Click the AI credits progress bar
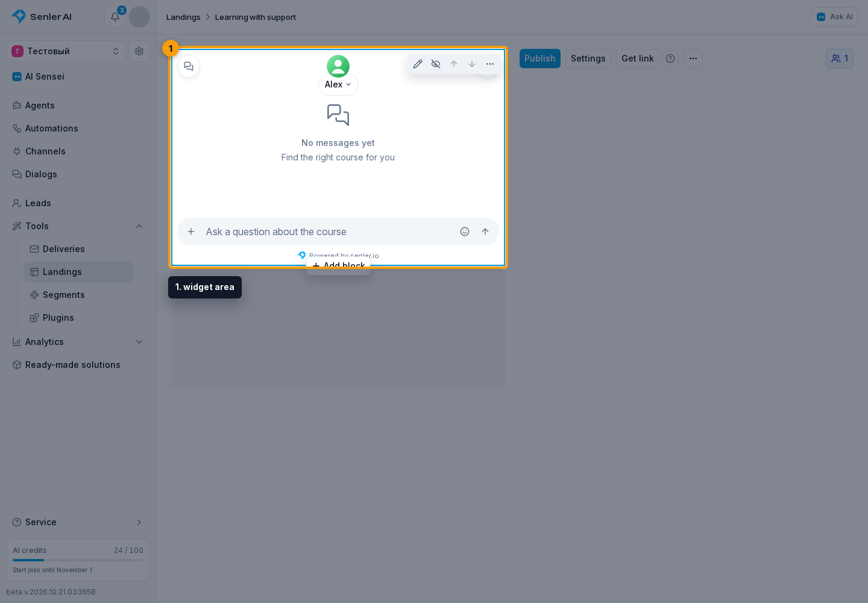This screenshot has width=868, height=603. (78, 560)
